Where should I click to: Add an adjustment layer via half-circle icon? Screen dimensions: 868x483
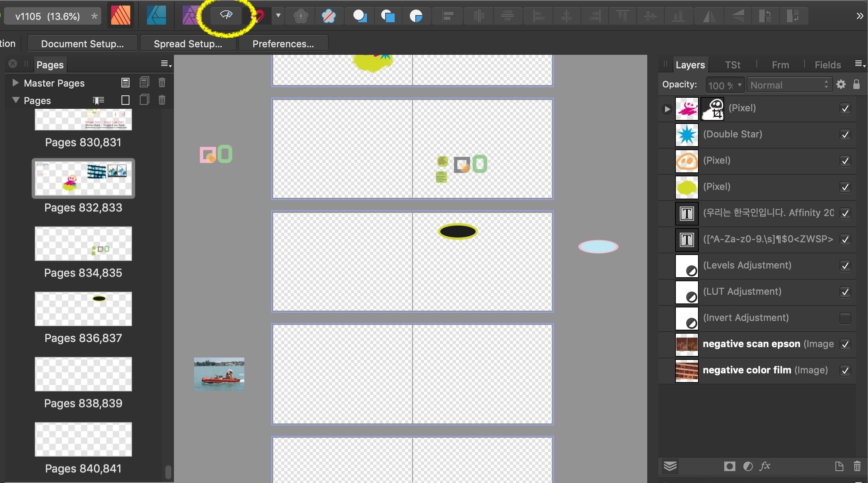click(748, 466)
